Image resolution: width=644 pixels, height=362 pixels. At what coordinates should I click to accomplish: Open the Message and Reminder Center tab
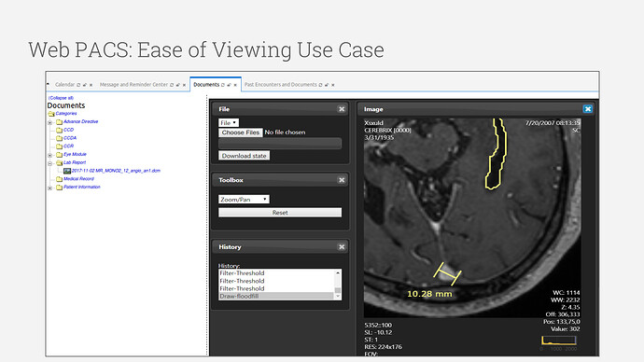(x=133, y=85)
